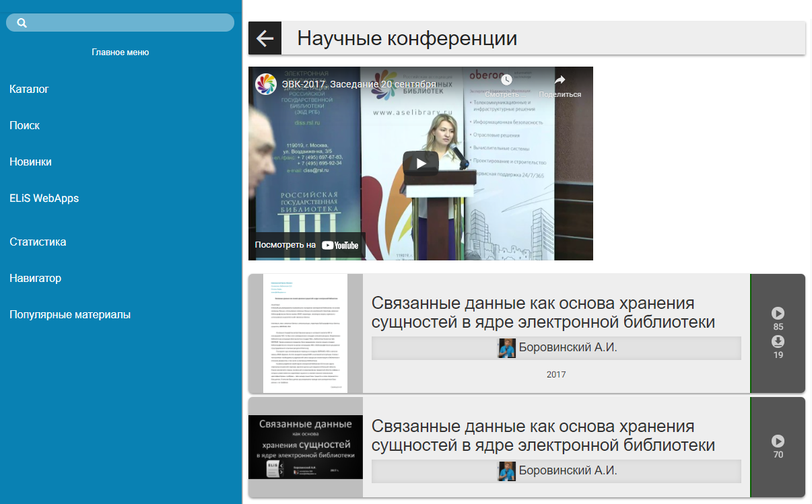Play the embedded ЭВК-2017 YouTube video

click(420, 163)
